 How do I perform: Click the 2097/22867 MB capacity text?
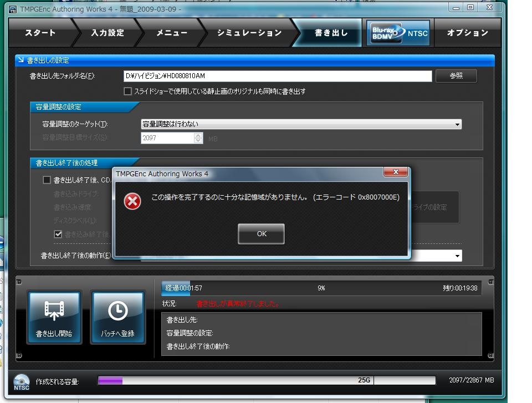[x=471, y=380]
